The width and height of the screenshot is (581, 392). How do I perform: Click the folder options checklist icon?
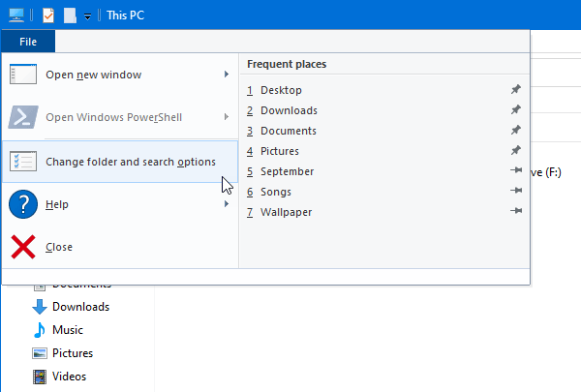pyautogui.click(x=23, y=162)
